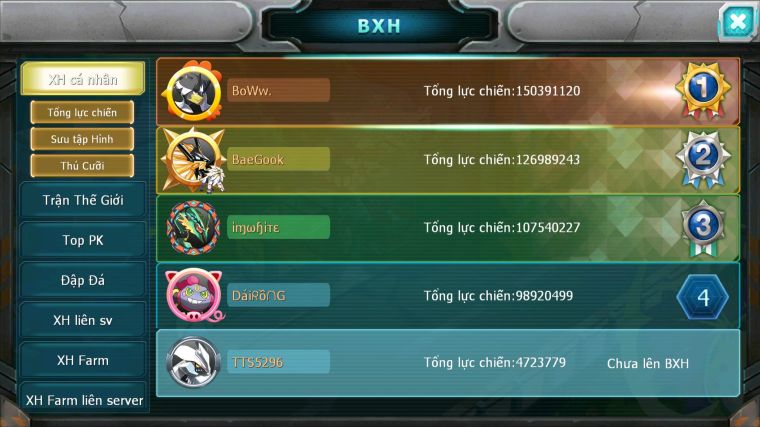Image resolution: width=760 pixels, height=427 pixels.
Task: Click TTS5296's silver avatar icon
Action: point(193,362)
